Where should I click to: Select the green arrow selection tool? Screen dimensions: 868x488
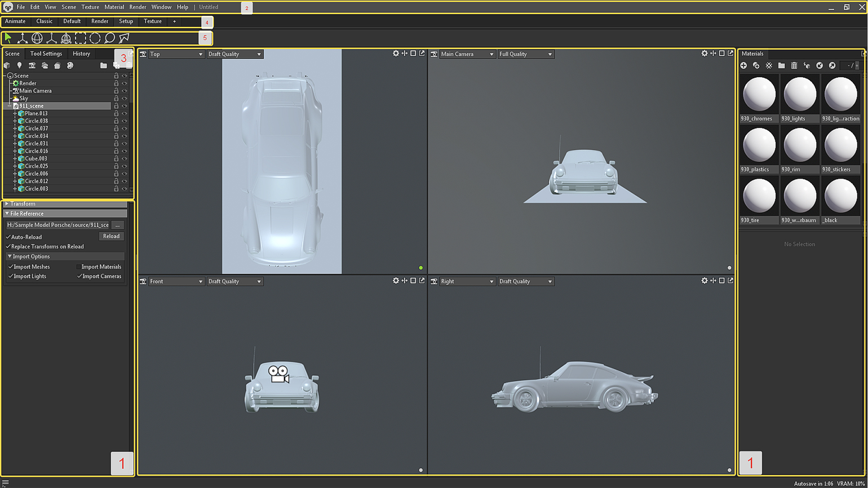tap(8, 38)
